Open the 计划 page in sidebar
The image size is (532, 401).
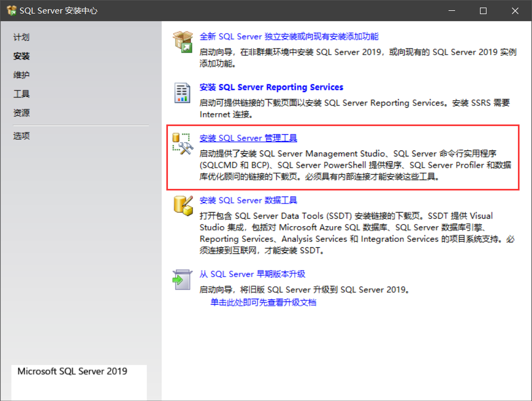tap(21, 37)
